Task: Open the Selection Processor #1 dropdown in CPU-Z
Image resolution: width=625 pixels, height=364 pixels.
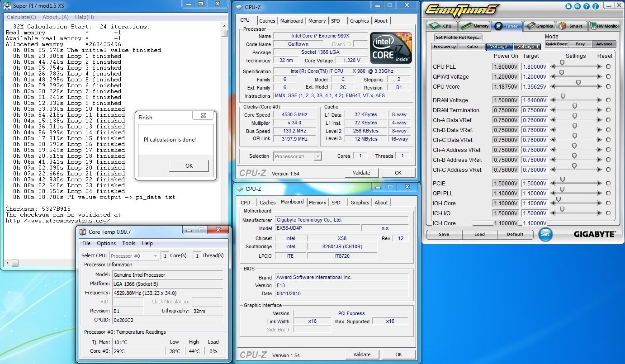Action: [x=298, y=156]
